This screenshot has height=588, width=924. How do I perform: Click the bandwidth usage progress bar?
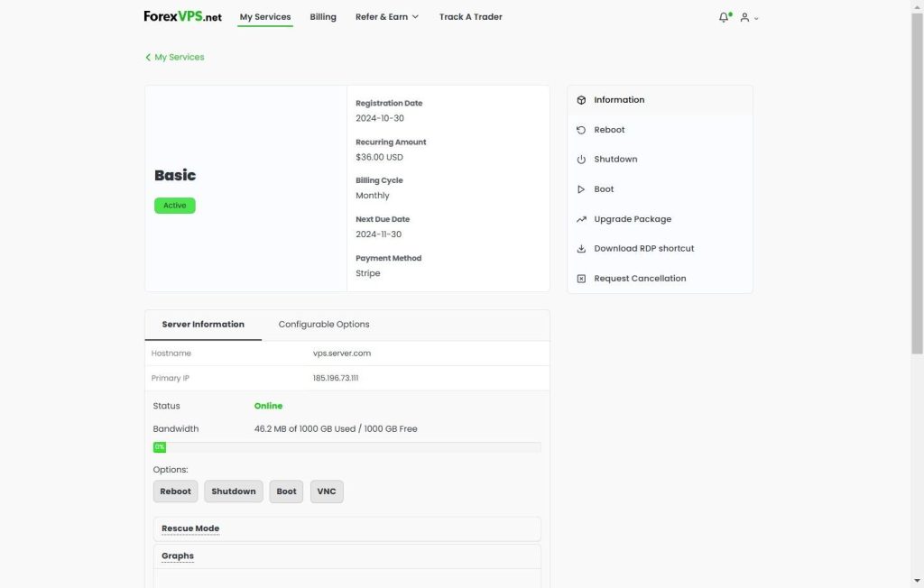[x=346, y=447]
